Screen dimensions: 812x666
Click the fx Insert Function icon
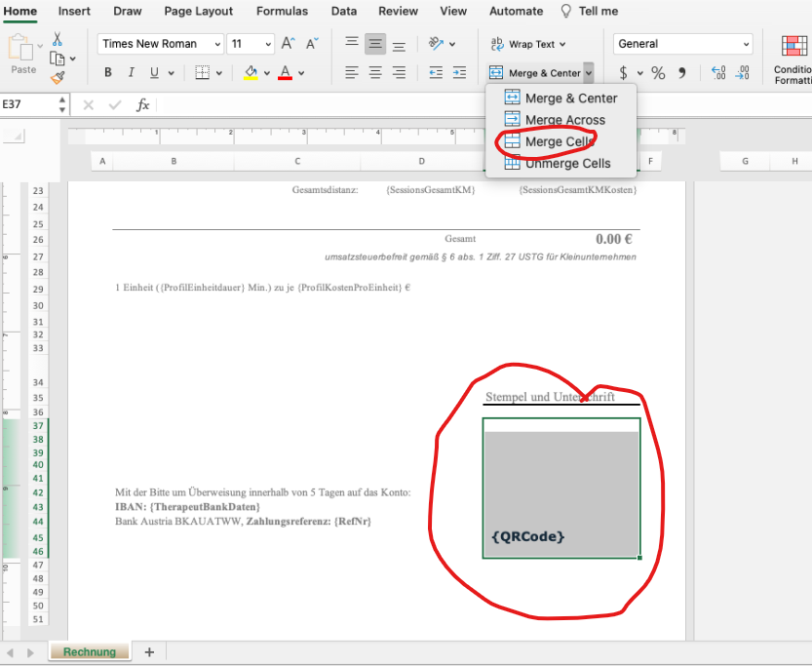point(142,105)
